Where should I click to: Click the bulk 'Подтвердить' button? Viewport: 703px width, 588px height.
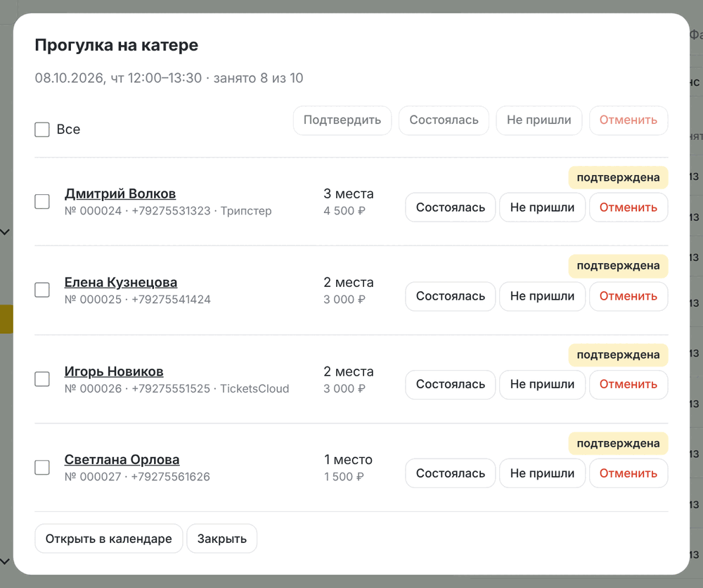(x=342, y=120)
